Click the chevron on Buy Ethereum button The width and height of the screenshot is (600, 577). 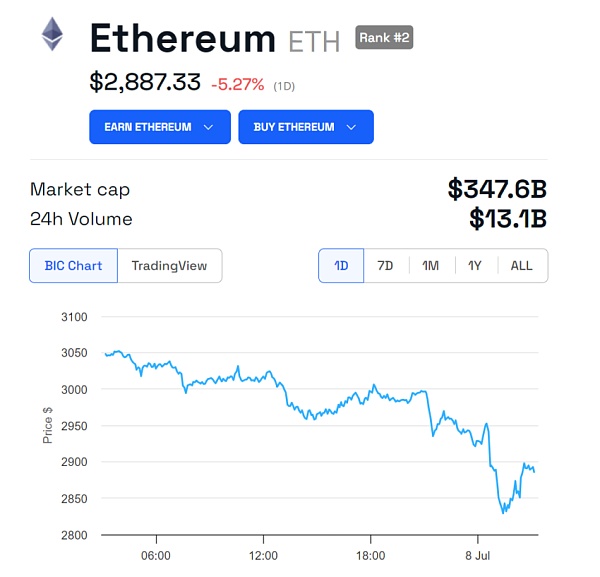point(352,127)
